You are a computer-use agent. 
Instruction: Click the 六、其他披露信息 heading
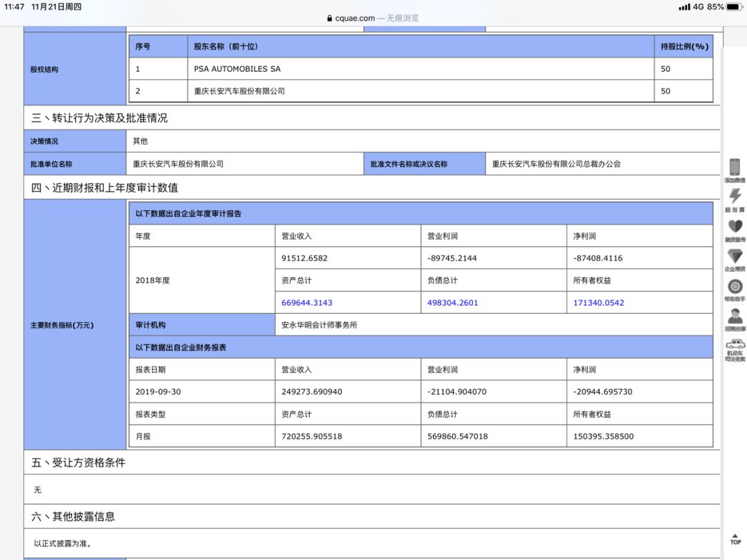click(73, 516)
